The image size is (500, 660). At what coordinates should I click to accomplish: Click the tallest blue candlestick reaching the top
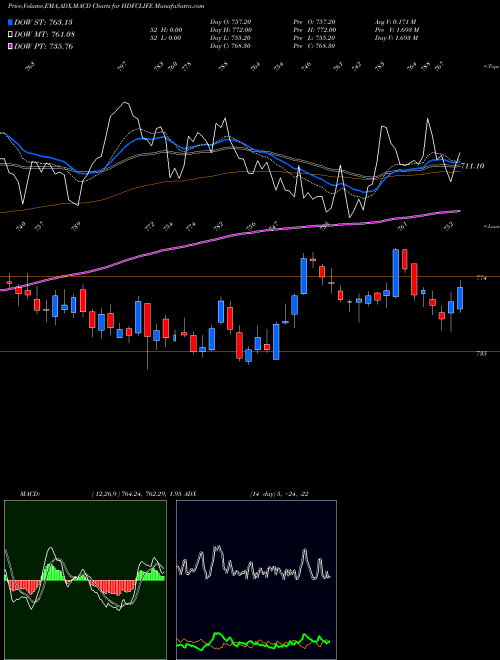(x=396, y=273)
